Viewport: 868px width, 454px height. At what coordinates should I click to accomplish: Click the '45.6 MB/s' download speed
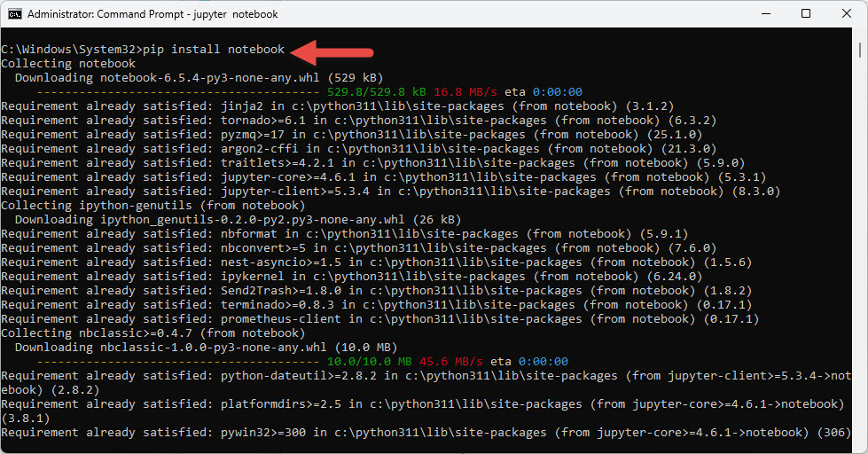pyautogui.click(x=450, y=362)
